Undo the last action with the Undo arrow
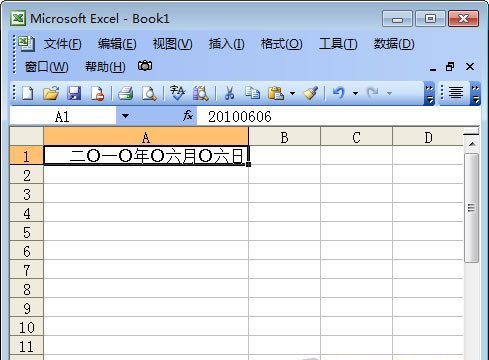This screenshot has height=360, width=489. tap(338, 93)
